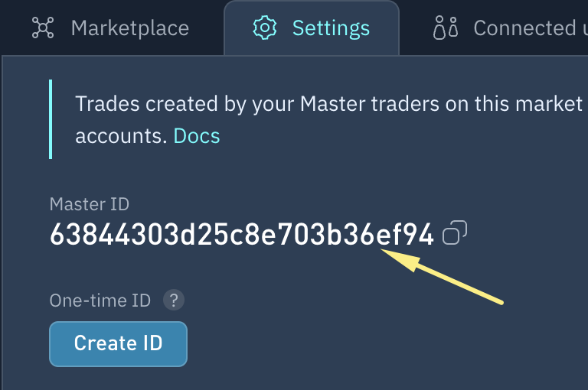Click the Settings gear icon

[x=265, y=28]
